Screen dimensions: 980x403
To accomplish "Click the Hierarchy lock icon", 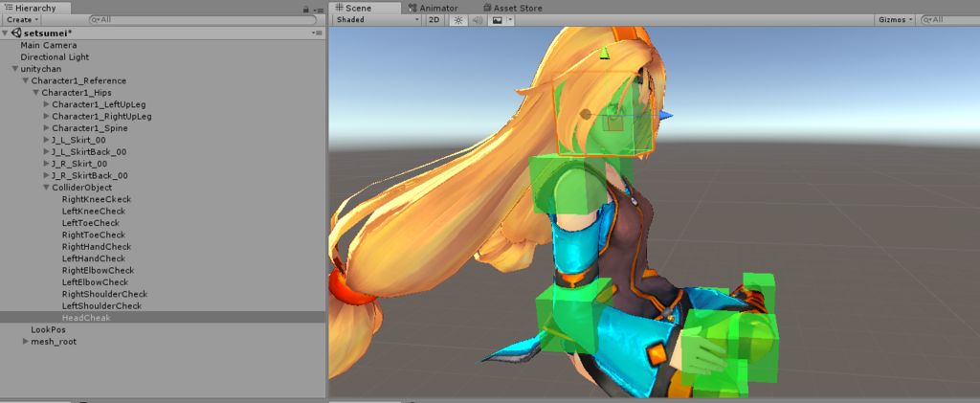I will pos(305,9).
